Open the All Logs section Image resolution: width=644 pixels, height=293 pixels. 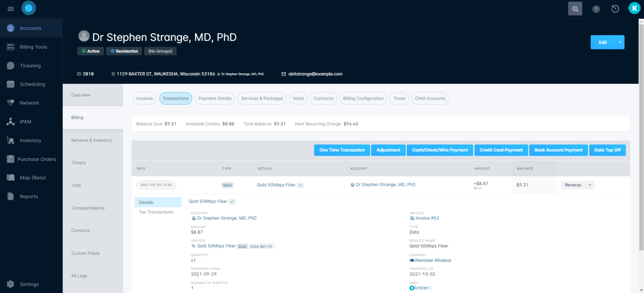tap(93, 276)
